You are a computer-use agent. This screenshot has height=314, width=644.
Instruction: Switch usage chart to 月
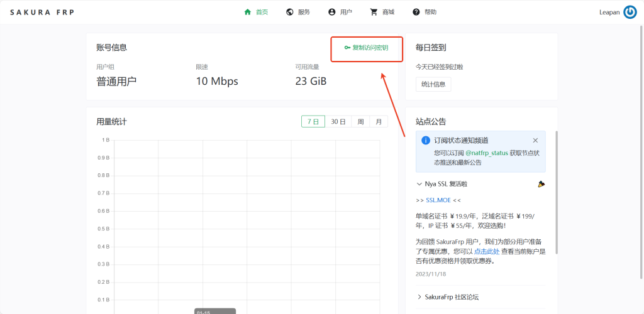coord(379,122)
